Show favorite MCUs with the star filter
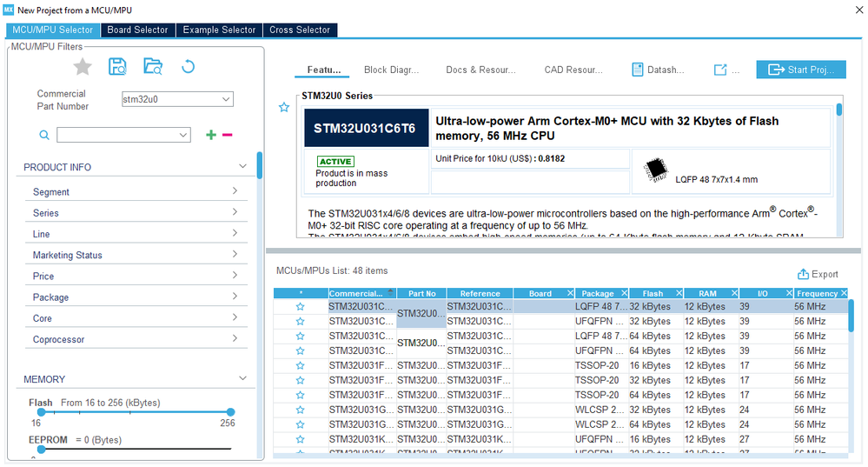The height and width of the screenshot is (467, 868). pos(83,67)
